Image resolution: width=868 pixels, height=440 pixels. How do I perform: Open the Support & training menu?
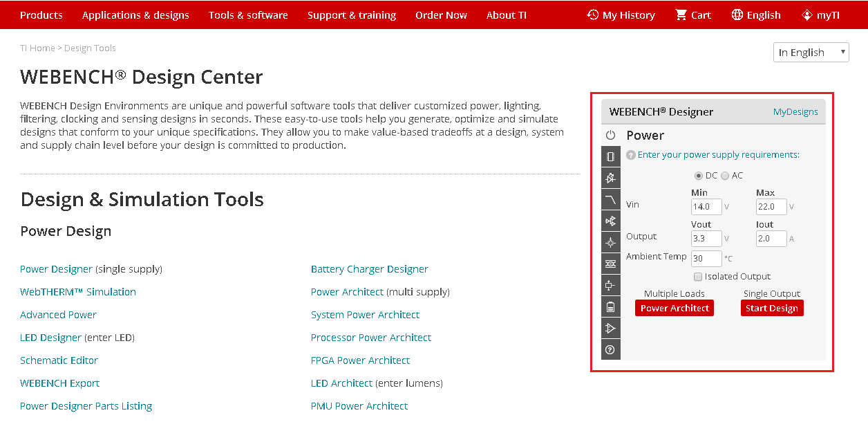[352, 15]
